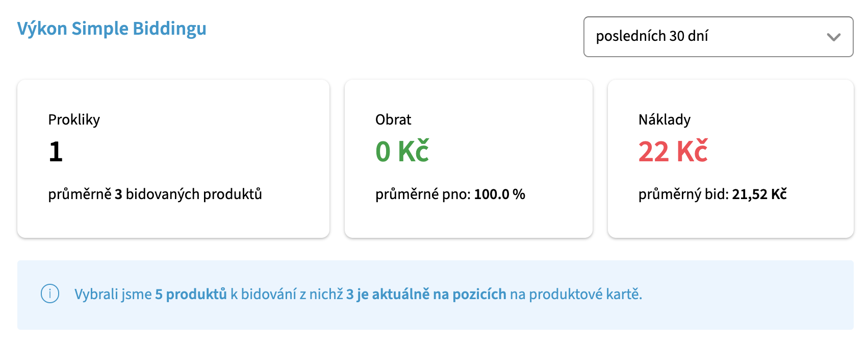
Task: Click the dropdown chevron arrow
Action: tap(833, 37)
